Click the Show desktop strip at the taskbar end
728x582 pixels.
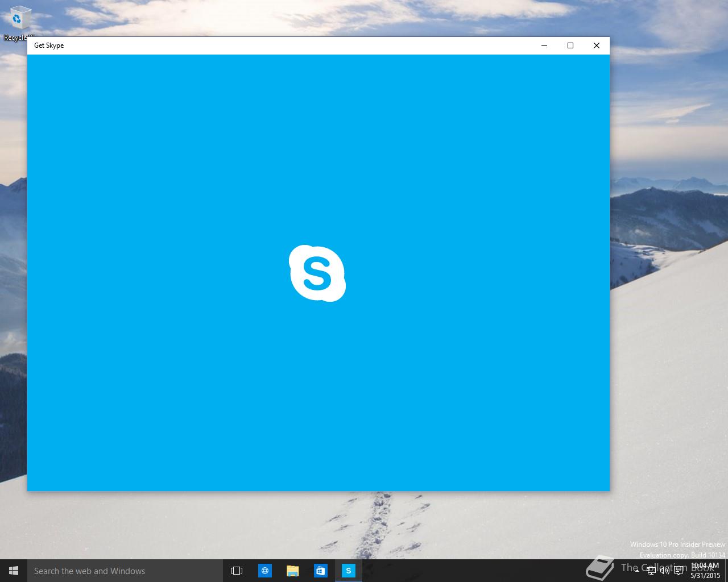pyautogui.click(x=726, y=571)
